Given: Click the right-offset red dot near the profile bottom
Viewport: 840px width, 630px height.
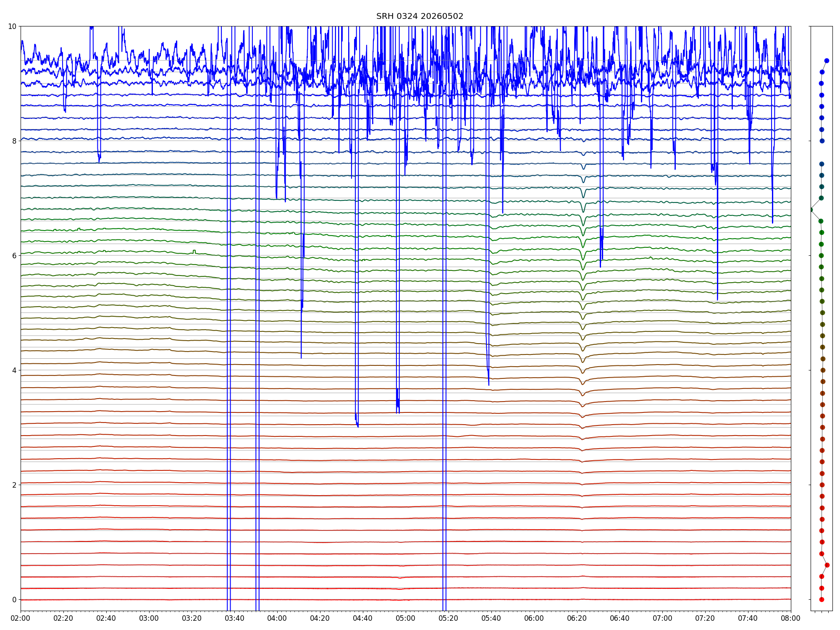Looking at the screenshot, I should tap(827, 565).
